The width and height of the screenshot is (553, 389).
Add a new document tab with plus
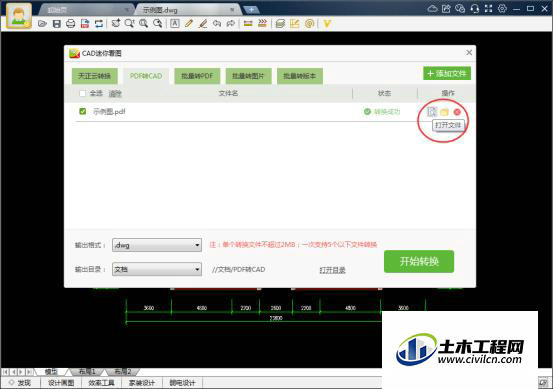[x=251, y=10]
